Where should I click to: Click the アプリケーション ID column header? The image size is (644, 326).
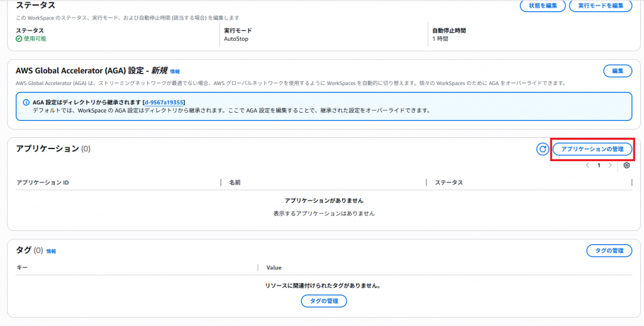click(x=43, y=183)
